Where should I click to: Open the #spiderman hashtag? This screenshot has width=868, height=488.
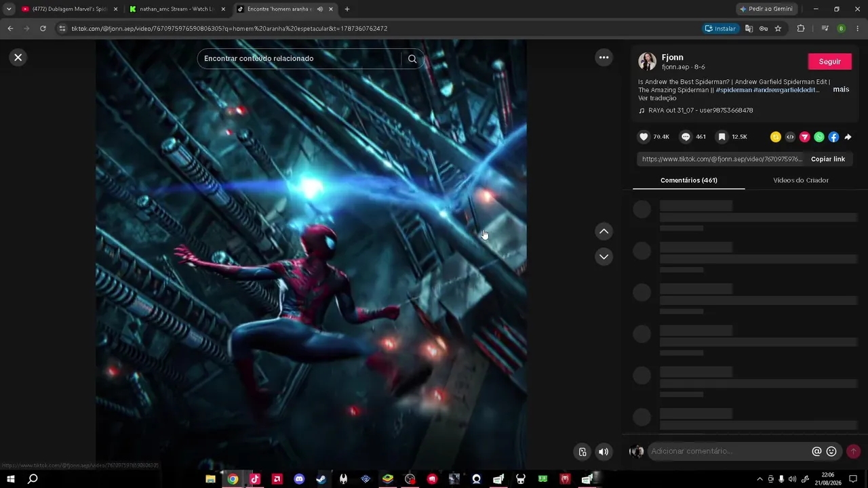734,90
